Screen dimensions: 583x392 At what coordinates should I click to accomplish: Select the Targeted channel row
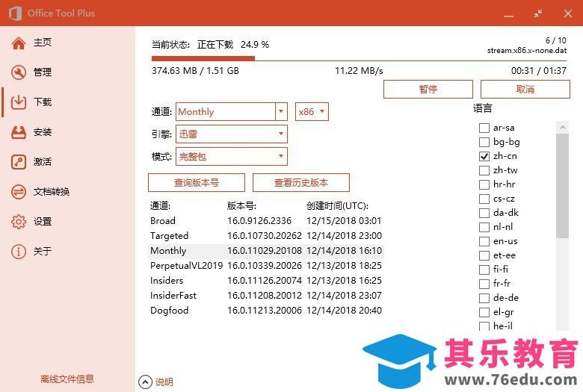pyautogui.click(x=266, y=235)
